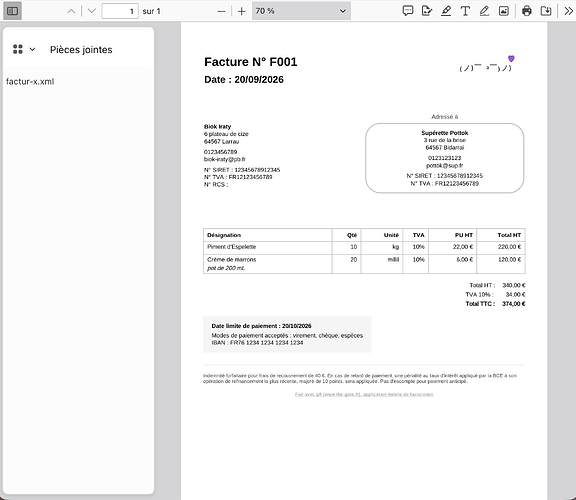The width and height of the screenshot is (576, 500).
Task: Select the draw pencil tool
Action: click(x=485, y=11)
